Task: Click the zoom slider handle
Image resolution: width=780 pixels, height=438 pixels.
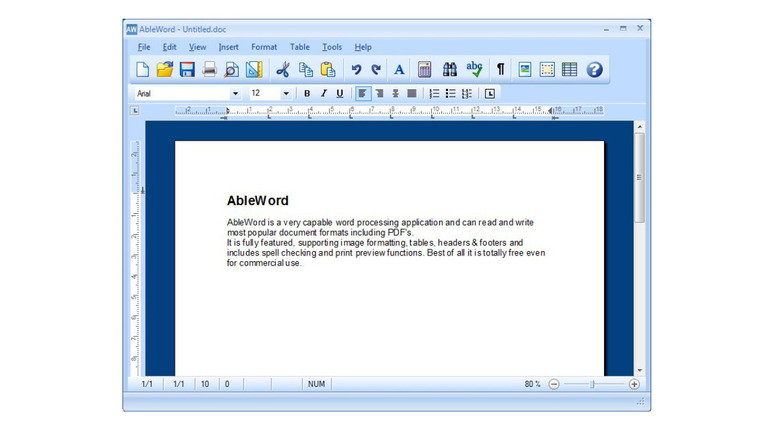Action: tap(592, 384)
